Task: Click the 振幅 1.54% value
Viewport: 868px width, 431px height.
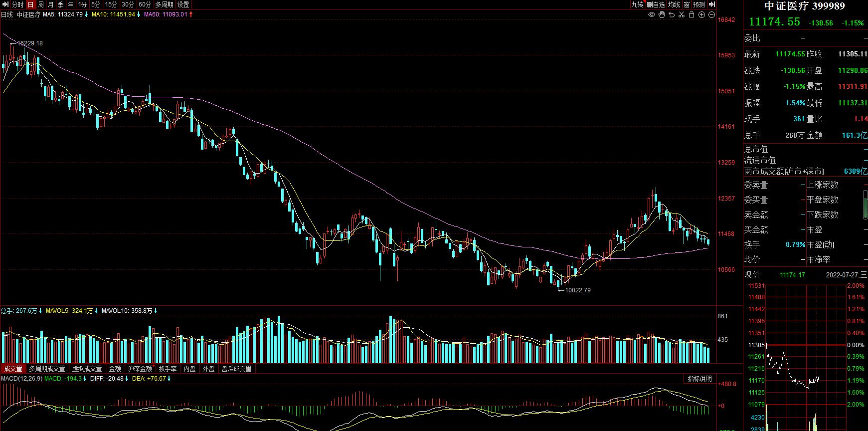Action: 796,103
